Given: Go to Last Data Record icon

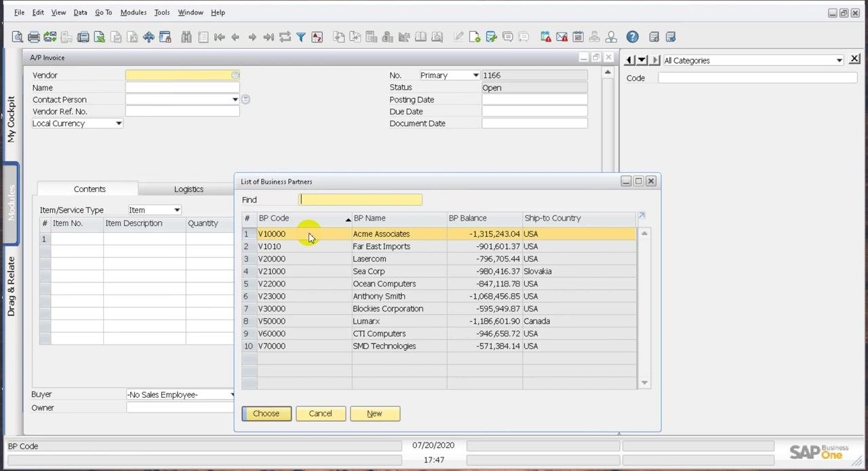Looking at the screenshot, I should (269, 37).
